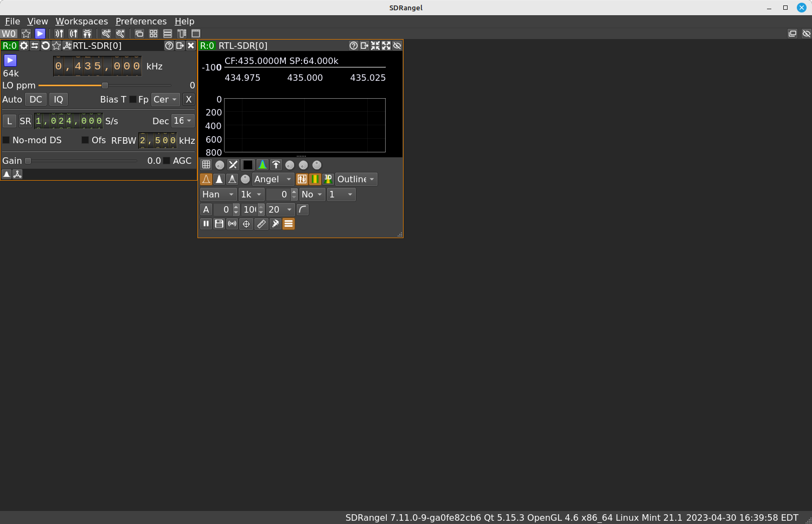812x524 pixels.
Task: Open the Preferences menu
Action: (x=141, y=21)
